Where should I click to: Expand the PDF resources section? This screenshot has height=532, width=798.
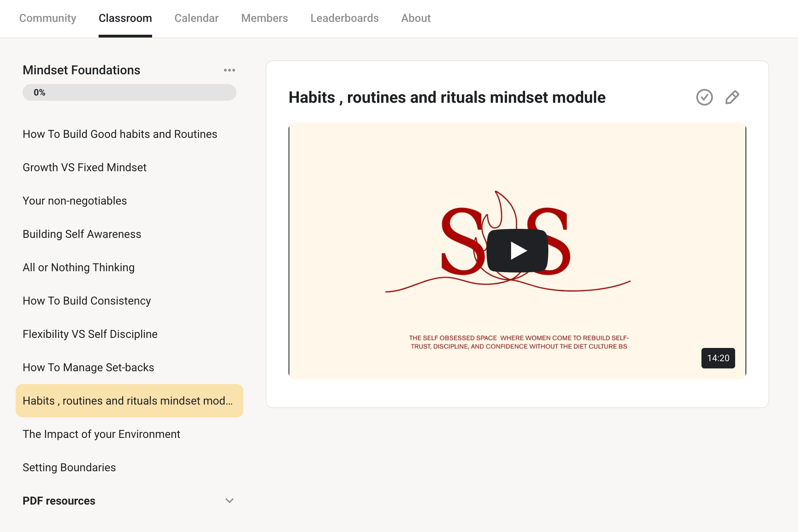click(59, 501)
